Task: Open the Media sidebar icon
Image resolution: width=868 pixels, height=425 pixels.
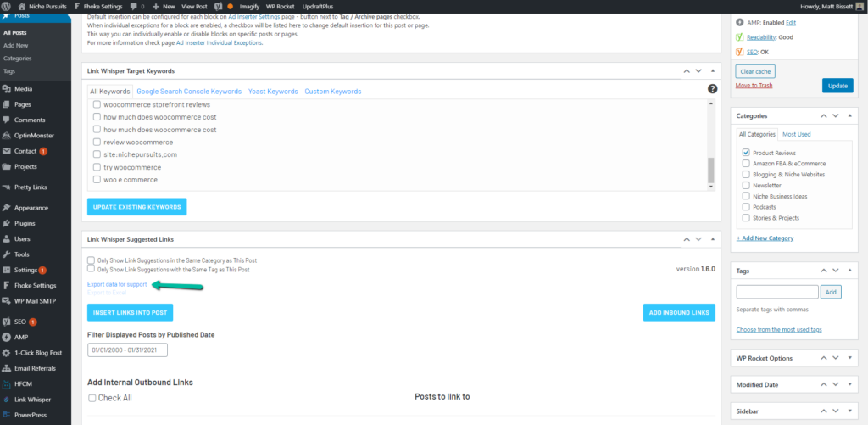Action: tap(7, 89)
